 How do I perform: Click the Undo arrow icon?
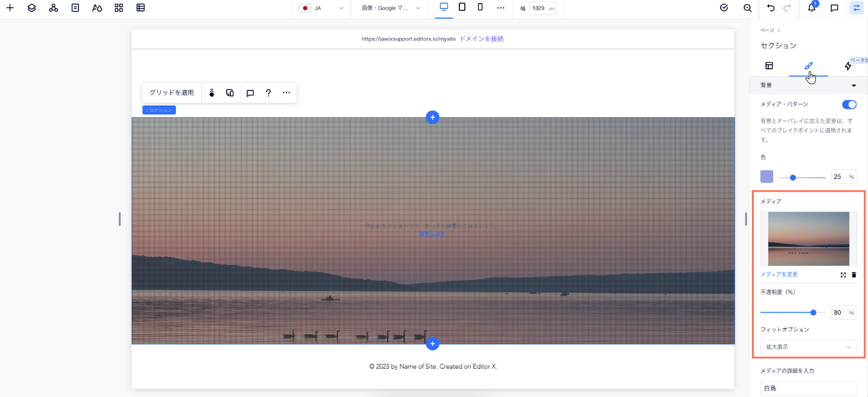(770, 8)
